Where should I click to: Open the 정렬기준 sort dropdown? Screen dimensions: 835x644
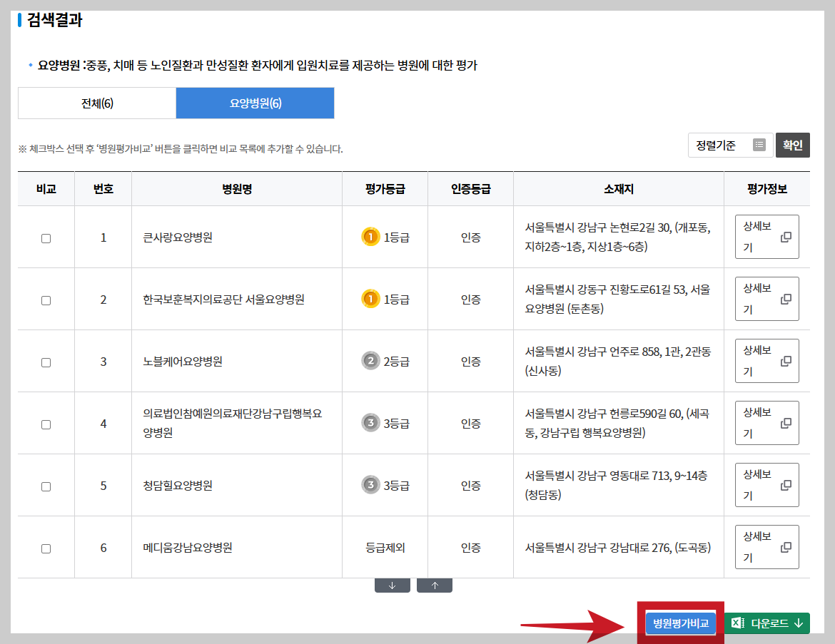coord(731,145)
